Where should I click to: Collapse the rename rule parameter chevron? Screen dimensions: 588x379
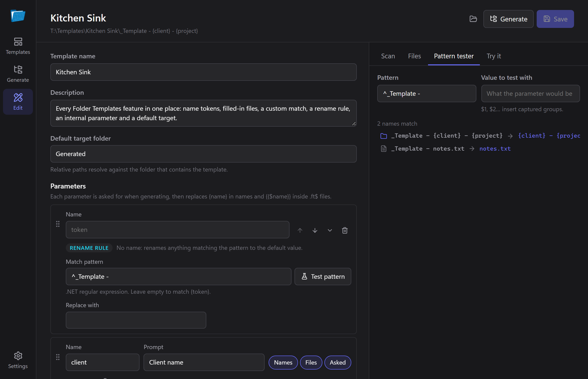tap(330, 230)
